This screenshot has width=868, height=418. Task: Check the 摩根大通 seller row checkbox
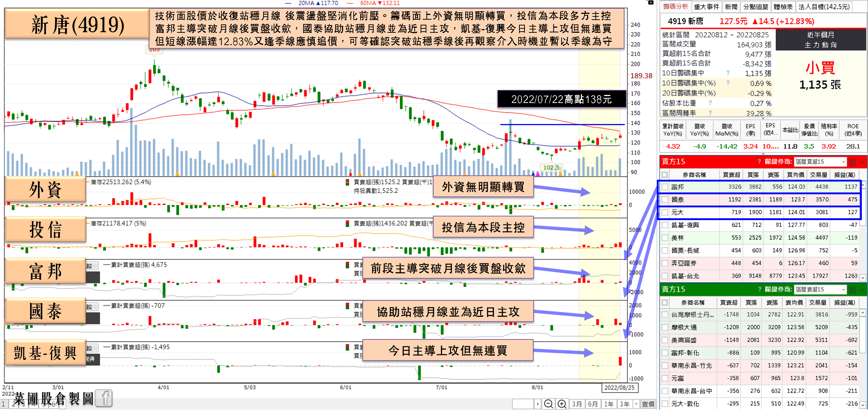665,327
